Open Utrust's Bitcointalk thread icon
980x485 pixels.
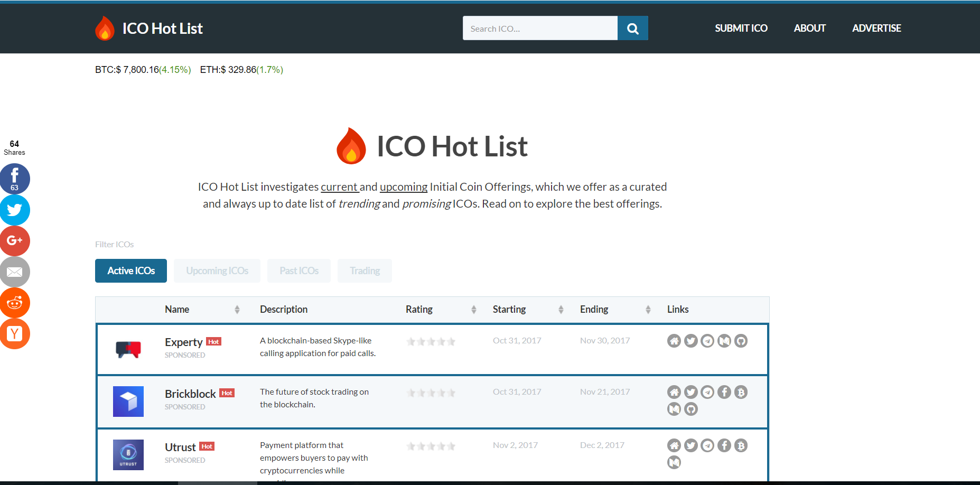[x=741, y=445]
